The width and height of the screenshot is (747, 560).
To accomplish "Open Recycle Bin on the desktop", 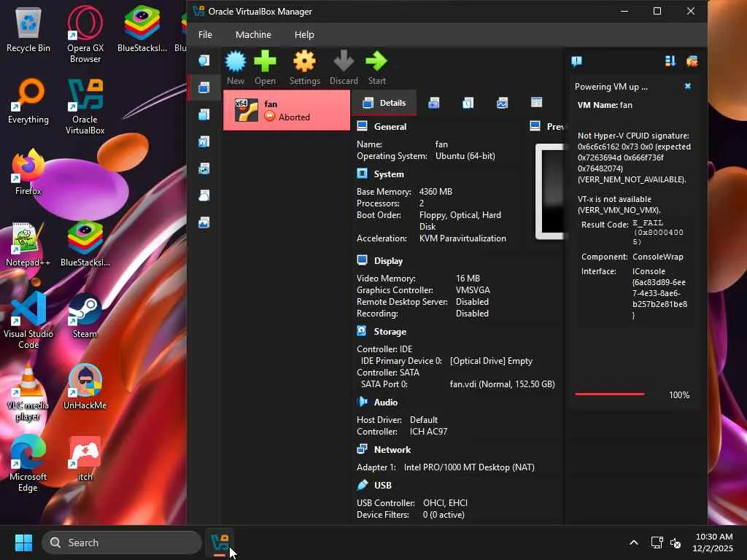I will click(x=28, y=29).
